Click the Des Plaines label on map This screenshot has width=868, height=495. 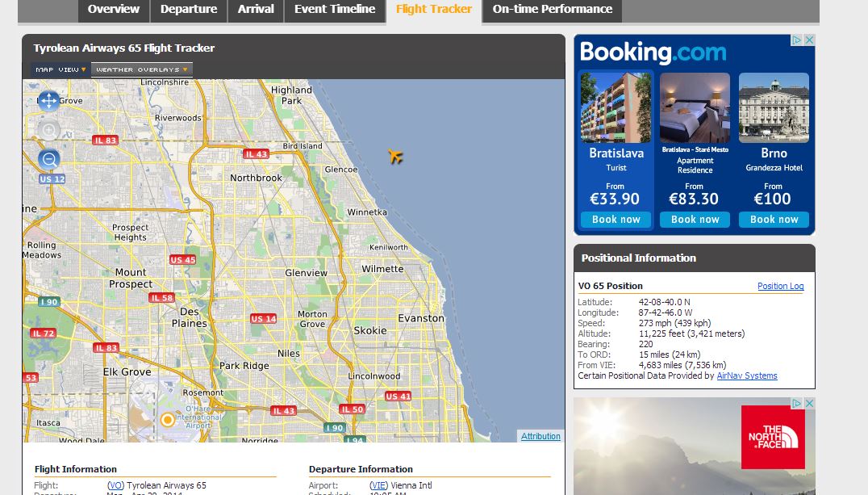click(190, 317)
